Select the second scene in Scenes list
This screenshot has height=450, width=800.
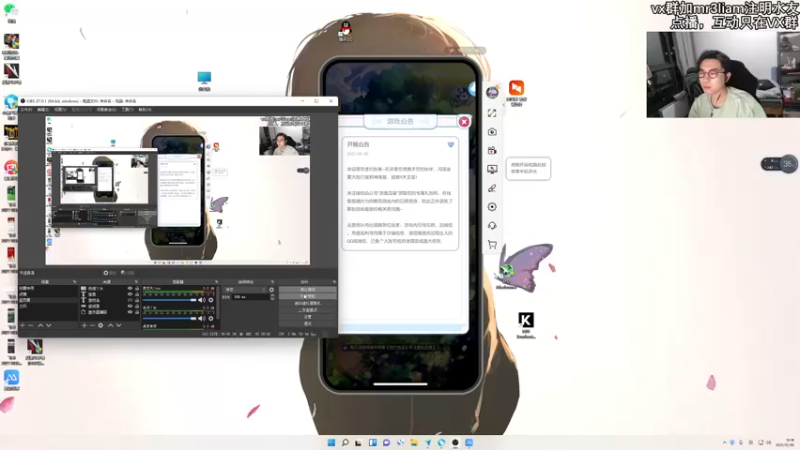pos(48,294)
